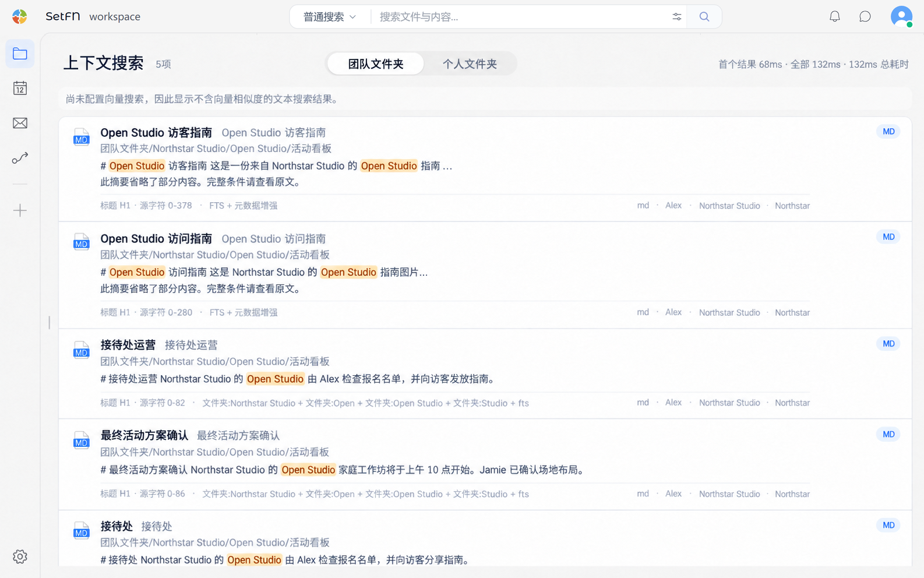Click MD file icon for 接待处 result

coord(81,531)
